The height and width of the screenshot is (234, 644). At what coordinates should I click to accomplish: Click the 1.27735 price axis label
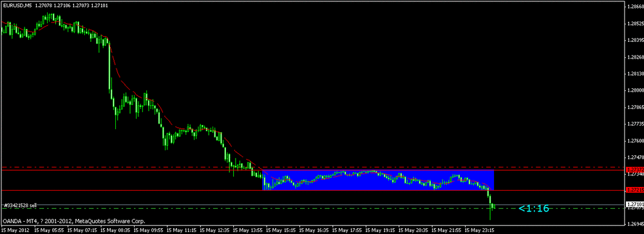(636, 124)
